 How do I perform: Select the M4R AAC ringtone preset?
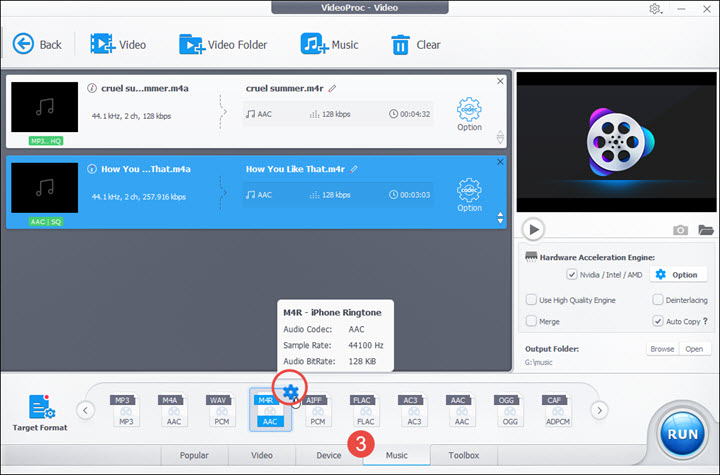coord(270,410)
